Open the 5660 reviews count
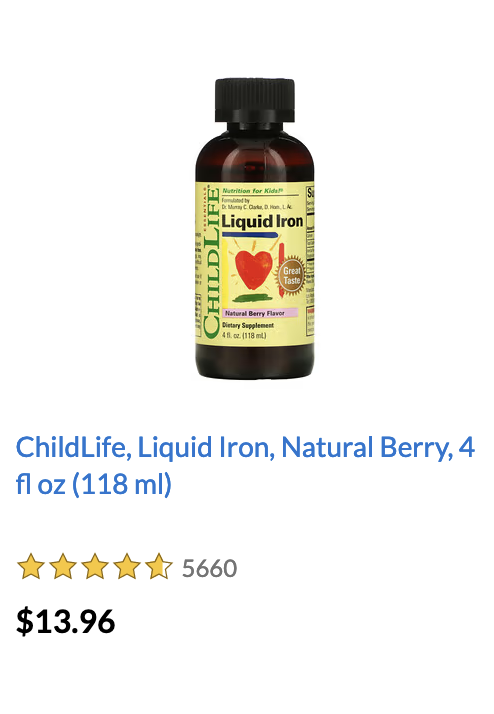This screenshot has width=494, height=714. 209,568
